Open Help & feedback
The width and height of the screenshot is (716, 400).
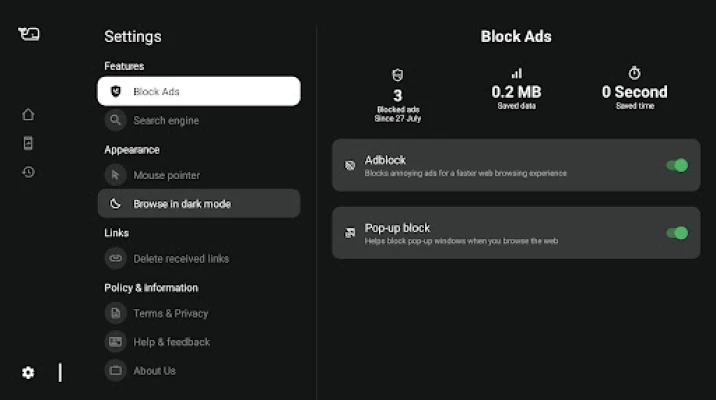point(171,342)
